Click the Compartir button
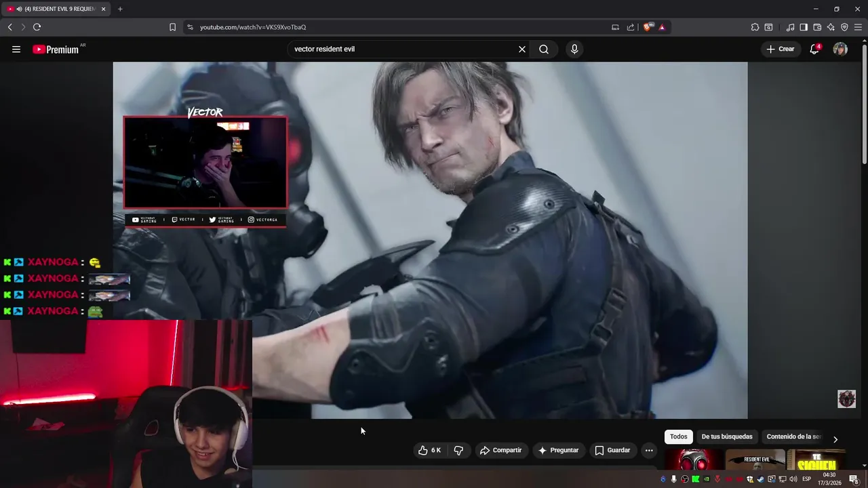Screen dimensions: 868x488 (x=500, y=450)
